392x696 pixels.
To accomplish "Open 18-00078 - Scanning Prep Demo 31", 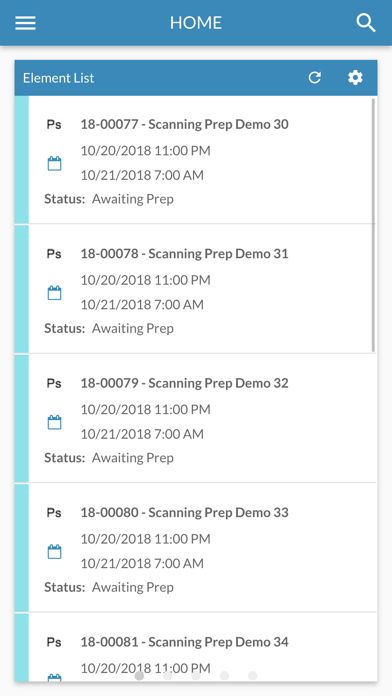I will 184,254.
